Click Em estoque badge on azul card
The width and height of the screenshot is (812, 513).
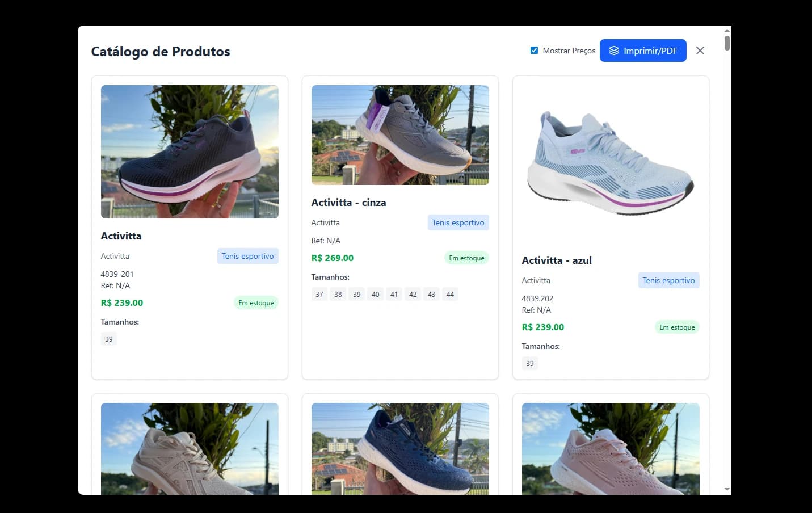677,327
